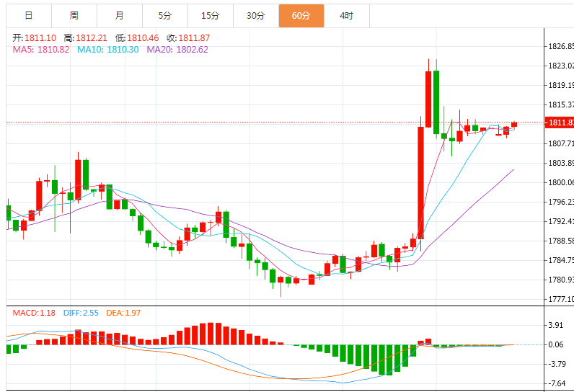574x392 pixels.
Task: Switch to the 周 weekly chart tab
Action: point(74,16)
